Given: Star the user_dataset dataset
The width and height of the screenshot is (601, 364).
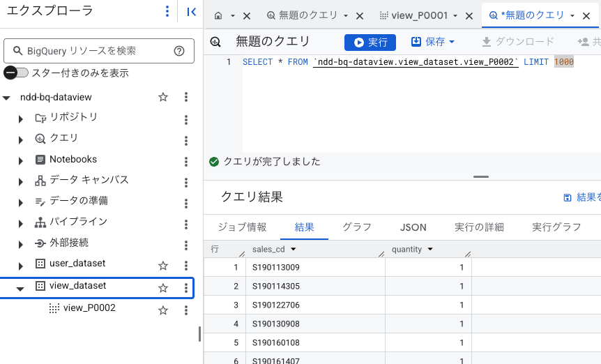Looking at the screenshot, I should pos(163,266).
